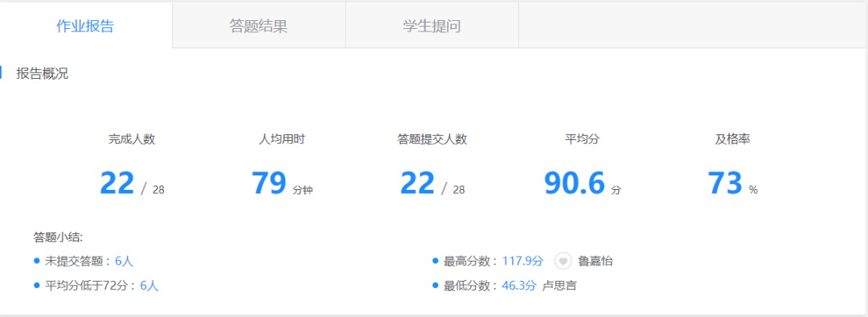Select student name 卢思言
868x317 pixels.
pyautogui.click(x=559, y=286)
